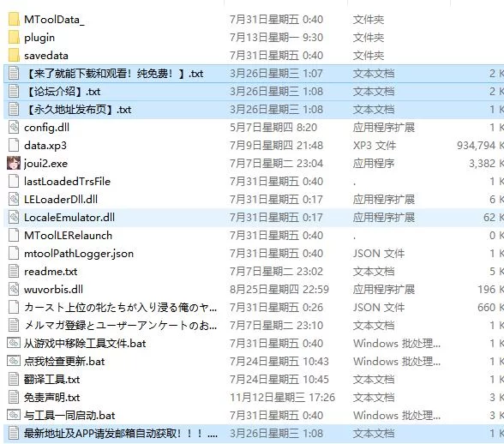Select the wuvorbis.dll file icon
The height and width of the screenshot is (444, 504).
click(x=14, y=290)
